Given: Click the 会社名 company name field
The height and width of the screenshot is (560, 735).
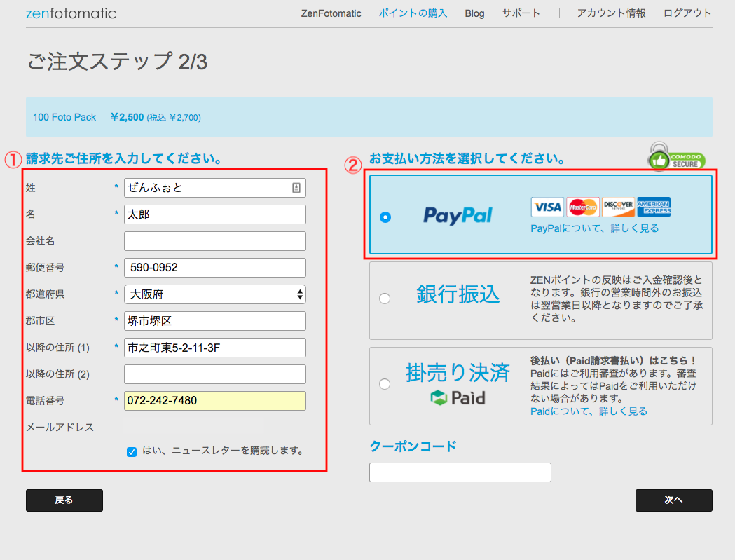Looking at the screenshot, I should pos(214,241).
